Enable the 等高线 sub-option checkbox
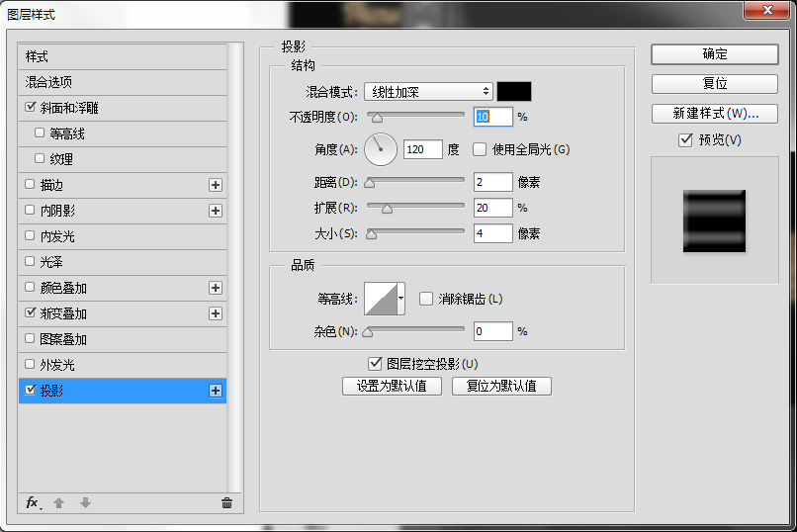 click(x=40, y=133)
